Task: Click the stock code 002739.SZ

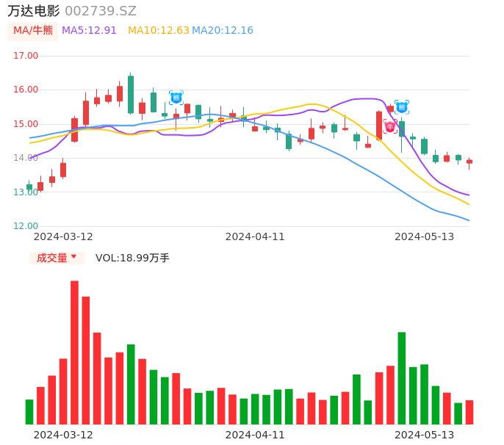Action: tap(101, 11)
